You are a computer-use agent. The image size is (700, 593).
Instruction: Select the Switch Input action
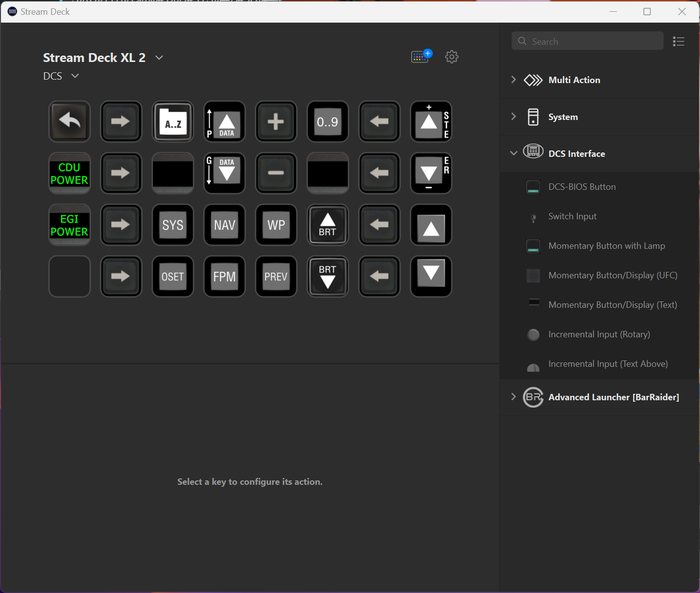(572, 216)
